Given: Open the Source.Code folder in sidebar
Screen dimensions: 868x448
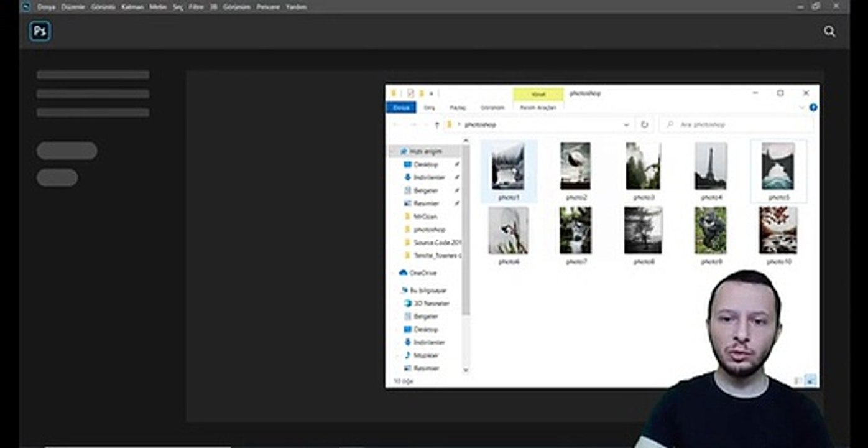Looking at the screenshot, I should (436, 243).
